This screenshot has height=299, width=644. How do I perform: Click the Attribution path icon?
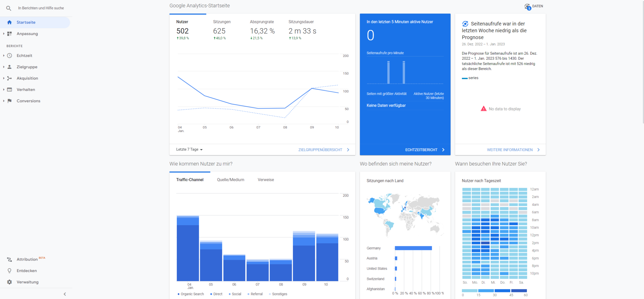pos(9,259)
